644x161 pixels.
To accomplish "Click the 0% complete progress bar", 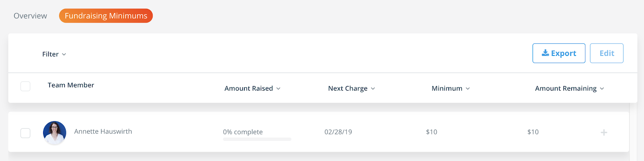I will point(257,139).
